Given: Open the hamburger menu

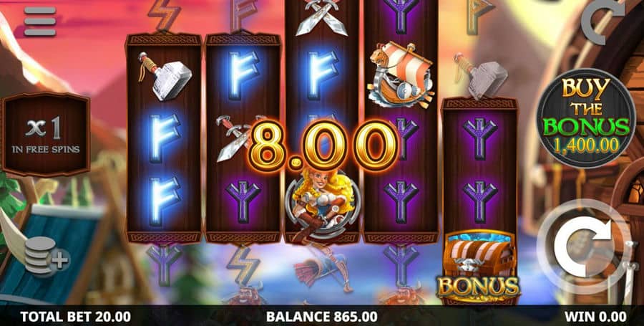Looking at the screenshot, I should [40, 21].
